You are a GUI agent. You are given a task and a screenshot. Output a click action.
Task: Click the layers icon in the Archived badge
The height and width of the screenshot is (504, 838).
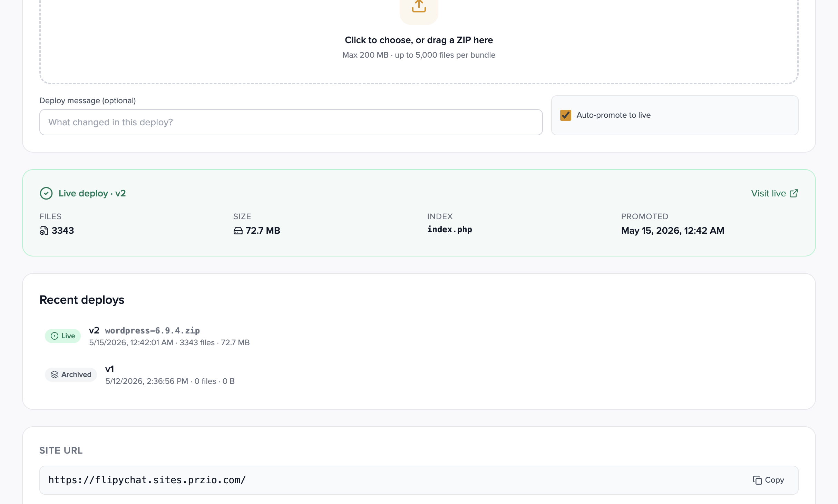click(x=55, y=375)
